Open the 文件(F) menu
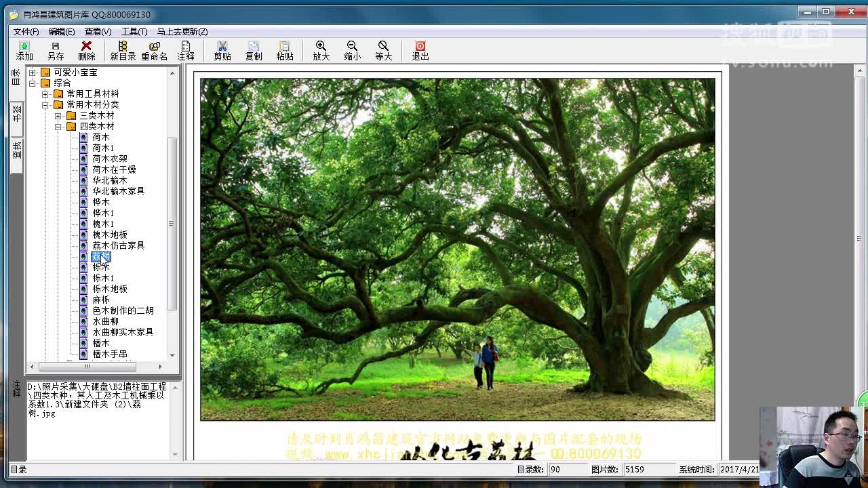The image size is (868, 488). point(26,31)
